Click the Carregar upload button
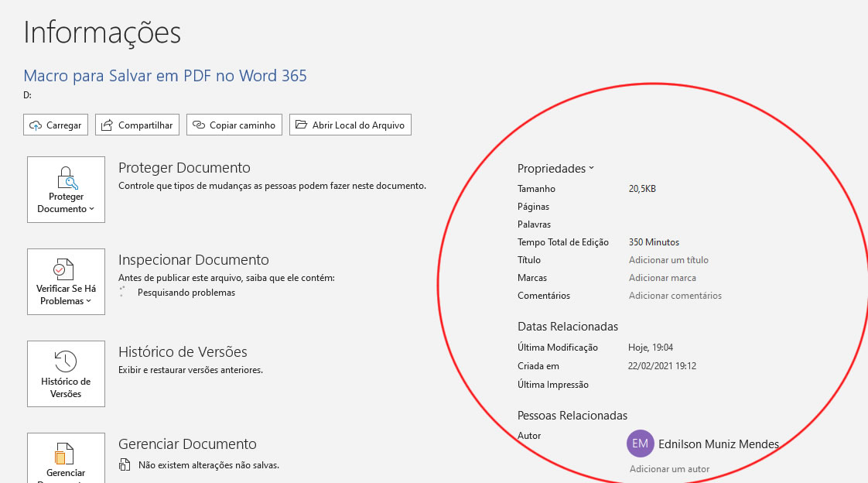868x483 pixels. tap(56, 125)
